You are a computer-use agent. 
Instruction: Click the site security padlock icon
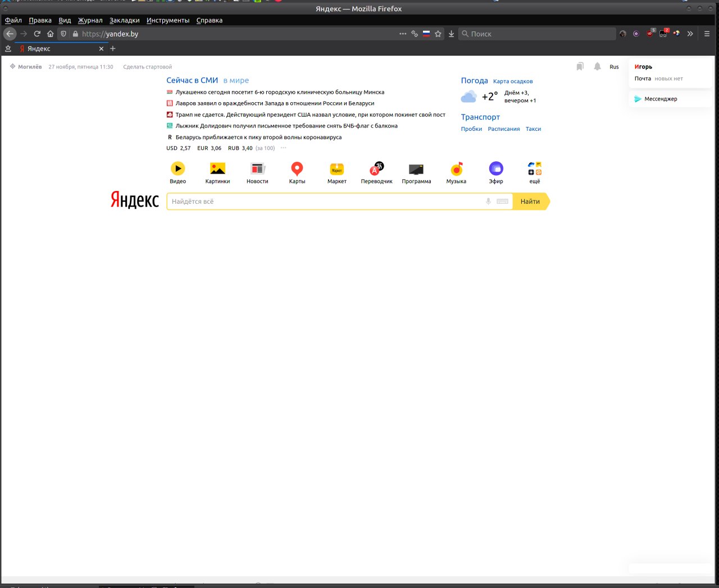75,34
